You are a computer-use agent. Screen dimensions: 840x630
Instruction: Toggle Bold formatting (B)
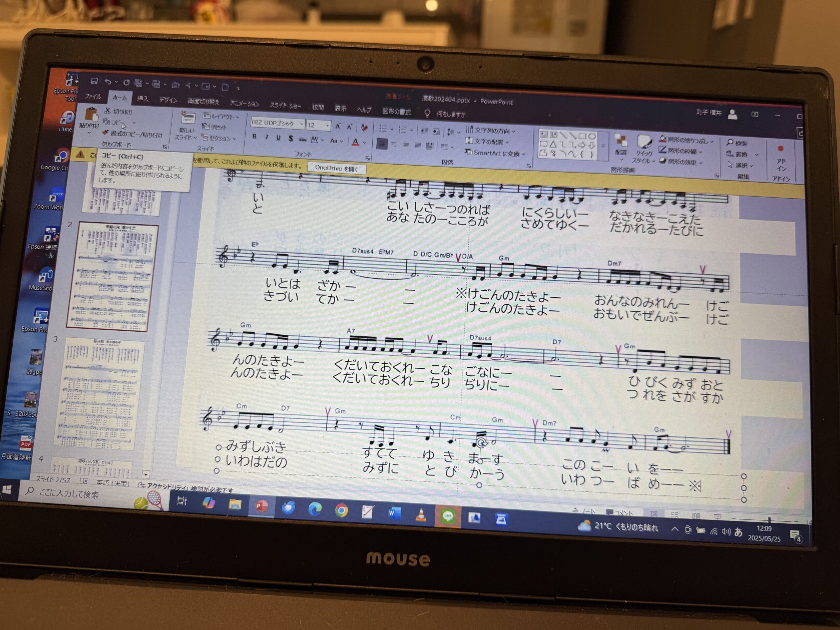[254, 136]
